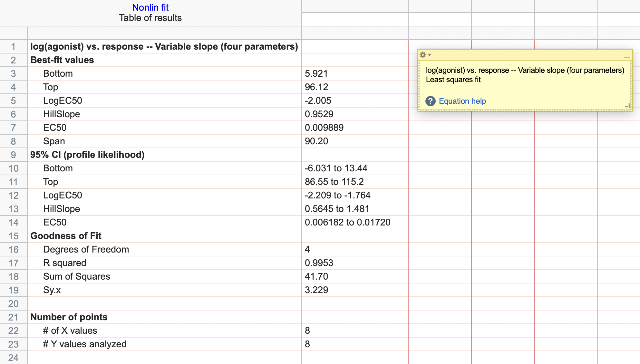Viewport: 640px width, 364px height.
Task: Select the Best-fit values heading row
Action: 62,60
